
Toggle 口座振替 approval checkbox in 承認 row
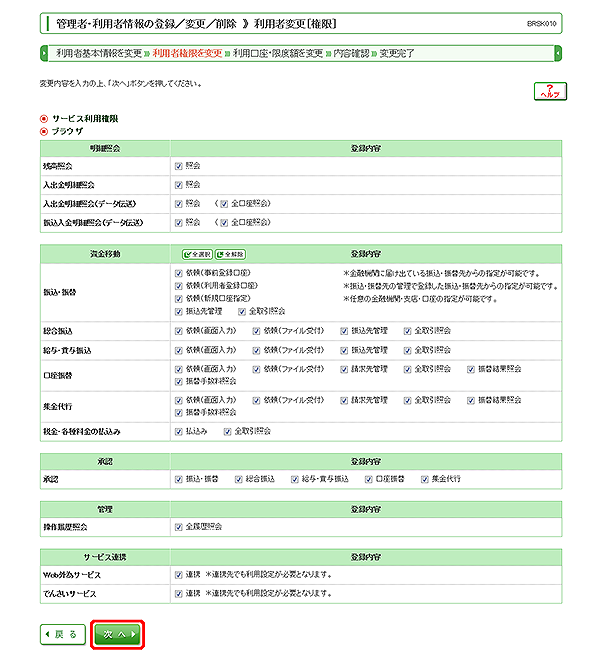[368, 479]
